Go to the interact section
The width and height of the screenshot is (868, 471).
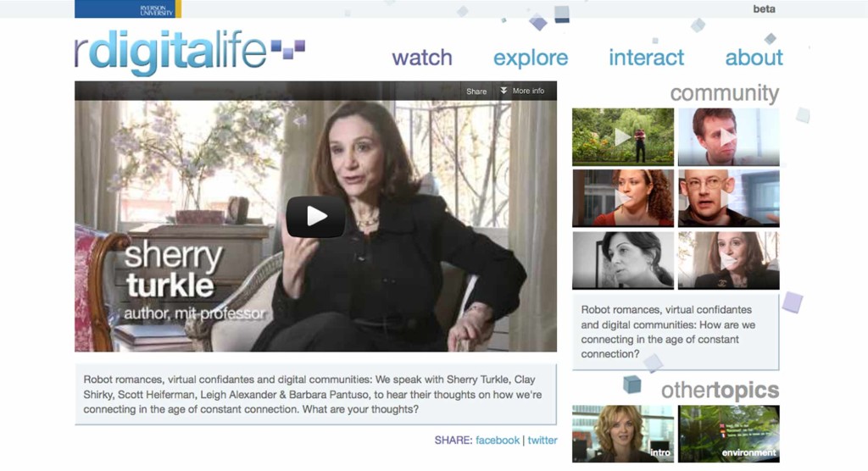(x=646, y=58)
